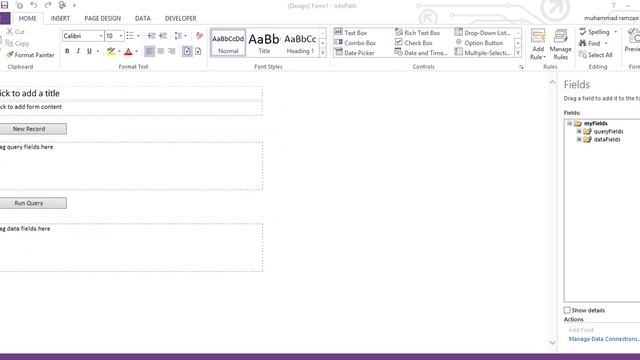
Task: Align text right
Action: click(172, 51)
